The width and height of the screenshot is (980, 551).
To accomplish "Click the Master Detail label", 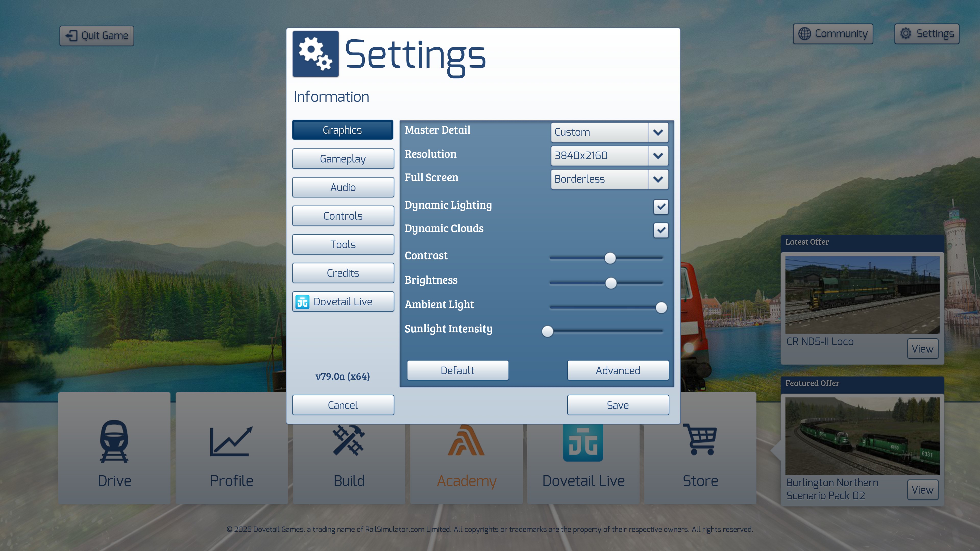I will [x=437, y=130].
